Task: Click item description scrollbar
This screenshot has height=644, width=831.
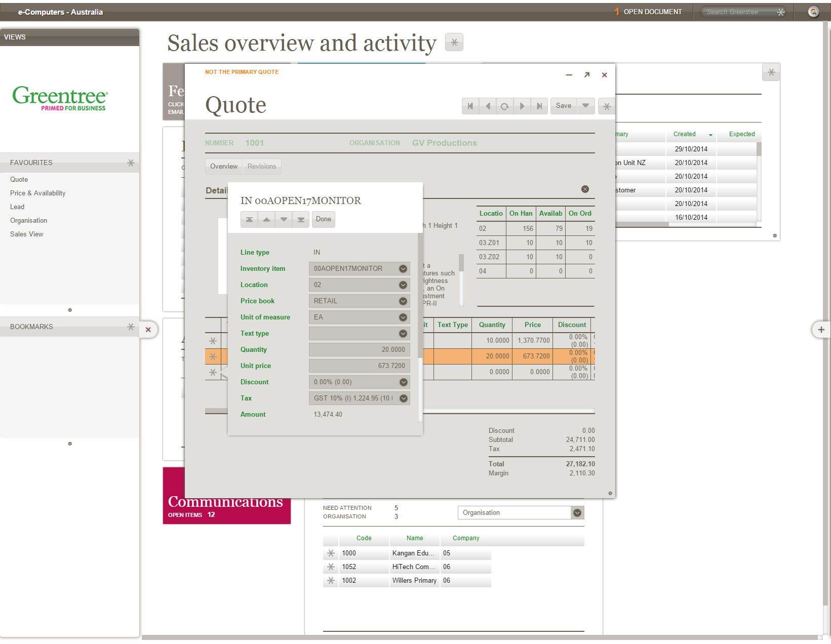Action: point(461,263)
